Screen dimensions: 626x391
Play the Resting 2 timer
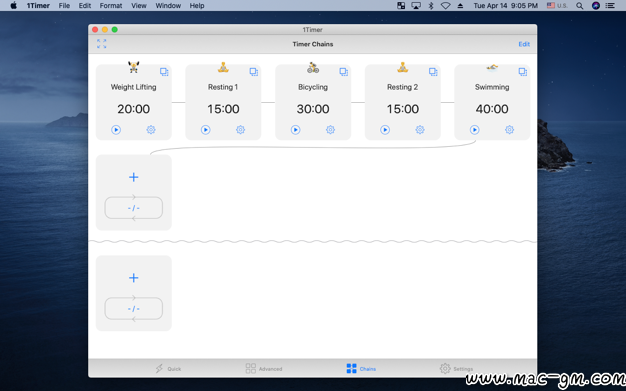(x=385, y=130)
